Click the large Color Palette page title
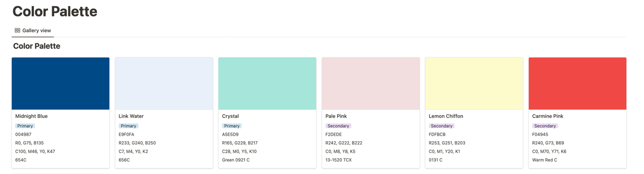Viewport: 644px width, 174px height. [x=55, y=11]
